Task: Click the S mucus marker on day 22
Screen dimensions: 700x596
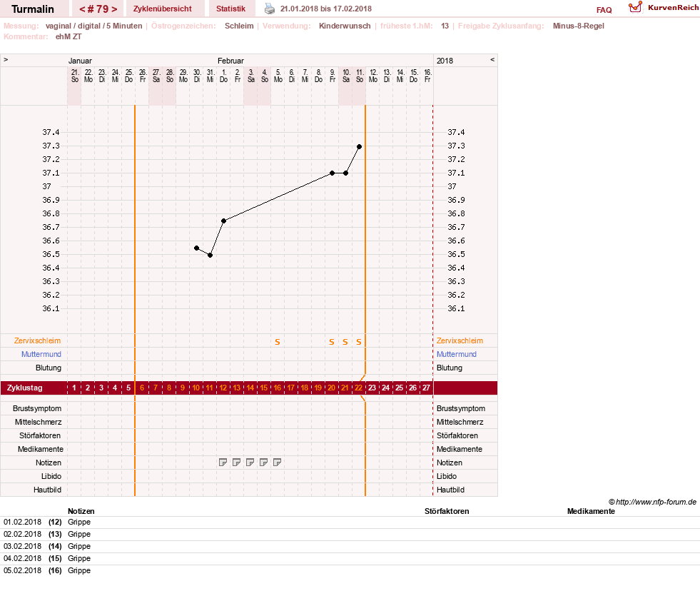Action: coord(359,342)
